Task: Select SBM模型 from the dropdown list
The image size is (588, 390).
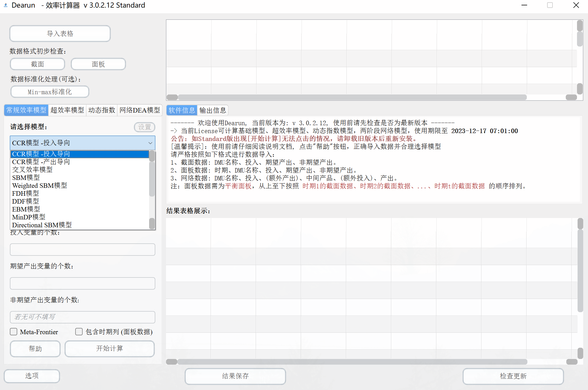Action: (x=26, y=178)
